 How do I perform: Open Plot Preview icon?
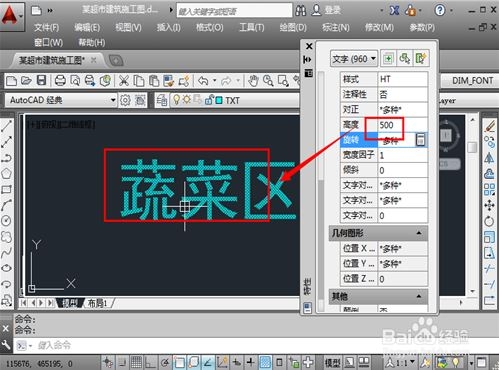75,81
